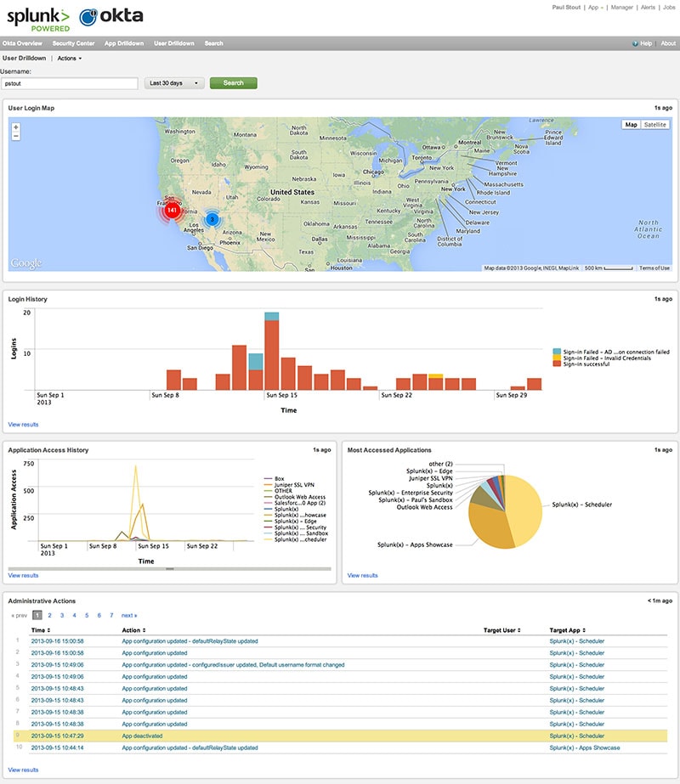Click the 'other (2)' pie chart label
The image size is (680, 784).
(440, 464)
